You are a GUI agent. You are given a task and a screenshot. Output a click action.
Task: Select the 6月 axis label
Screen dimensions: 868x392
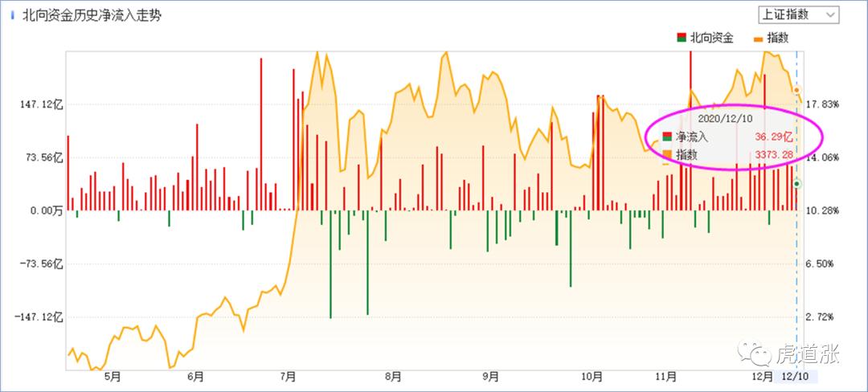194,377
